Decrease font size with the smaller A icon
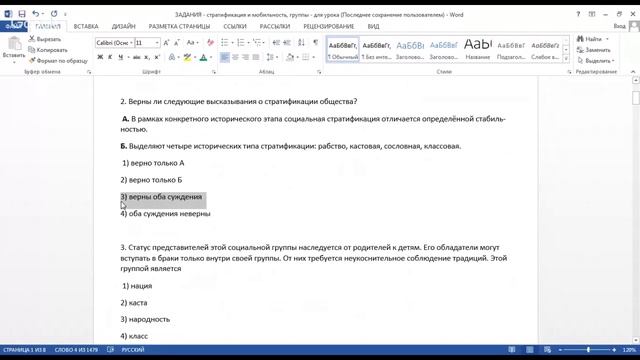Screen dimensions: 640x360 pos(176,43)
